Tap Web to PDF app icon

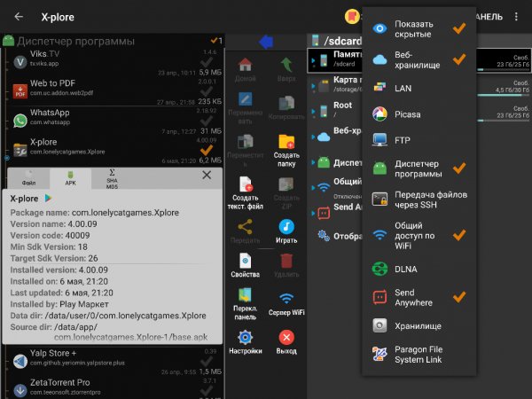pyautogui.click(x=20, y=91)
